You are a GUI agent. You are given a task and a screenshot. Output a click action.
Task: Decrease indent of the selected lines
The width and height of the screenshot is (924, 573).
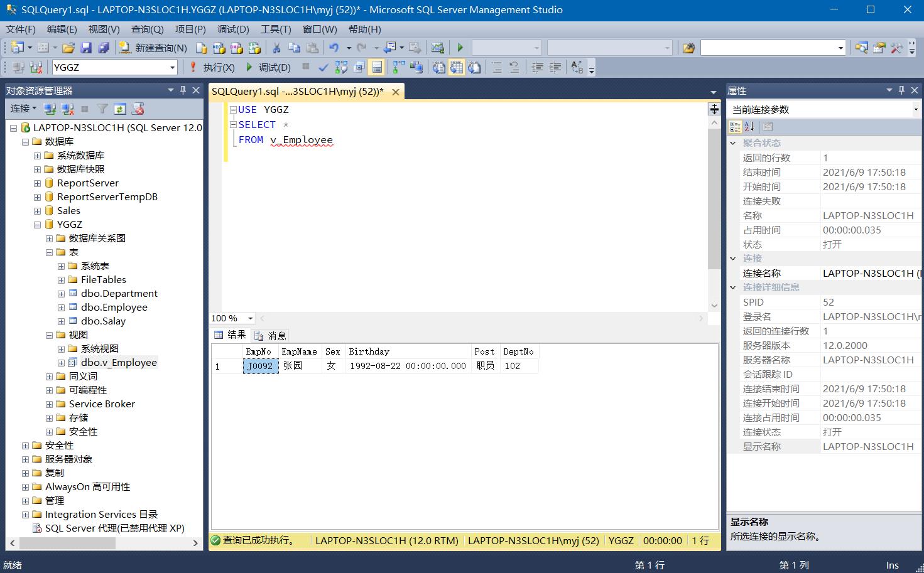[x=537, y=67]
